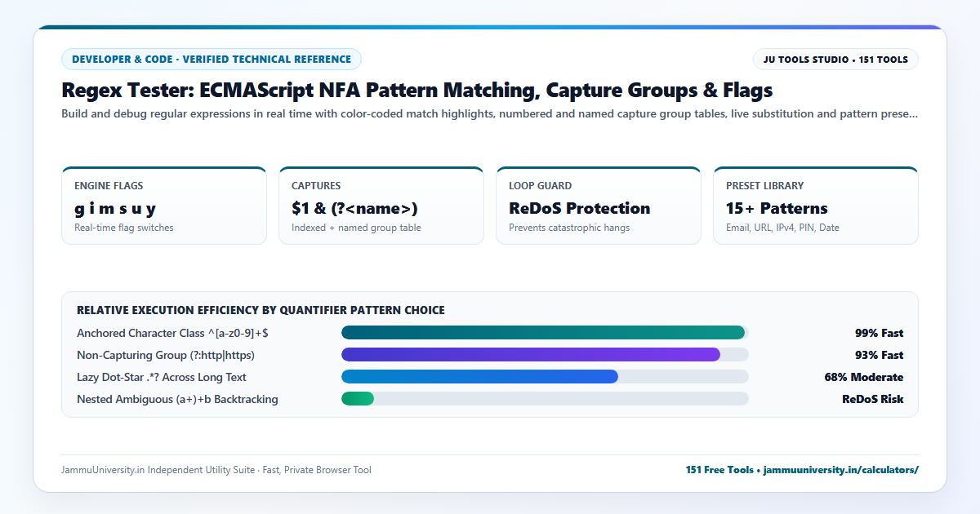The width and height of the screenshot is (980, 514).
Task: Click the JU Tools Studio 151 Tools badge
Action: [x=835, y=60]
